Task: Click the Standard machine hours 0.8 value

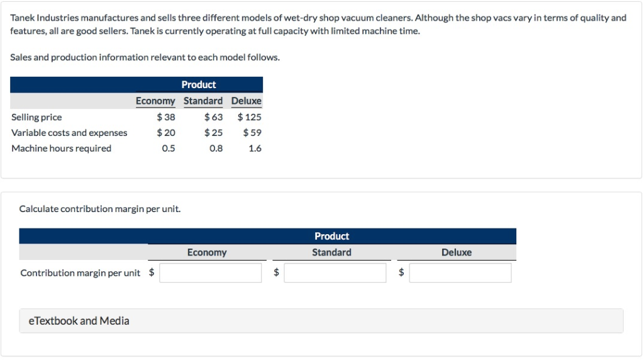Action: pyautogui.click(x=216, y=149)
